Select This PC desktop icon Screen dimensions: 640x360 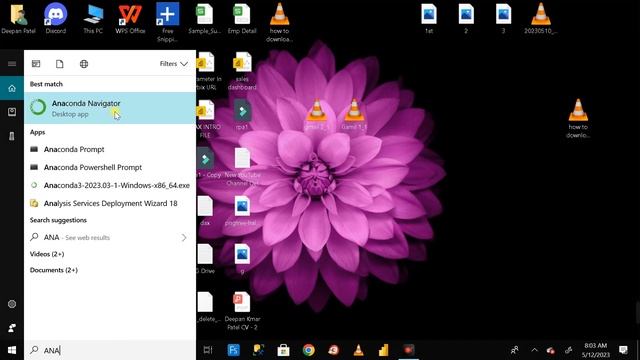click(93, 19)
